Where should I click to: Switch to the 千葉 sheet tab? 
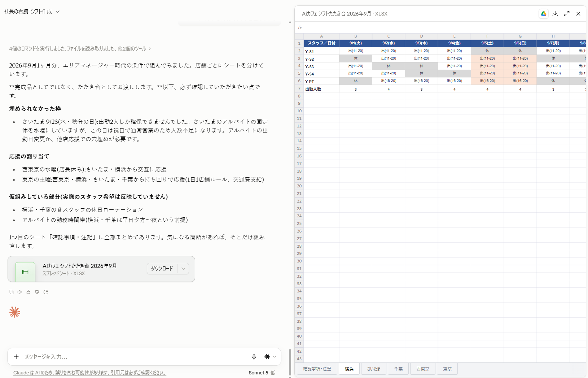tap(398, 369)
